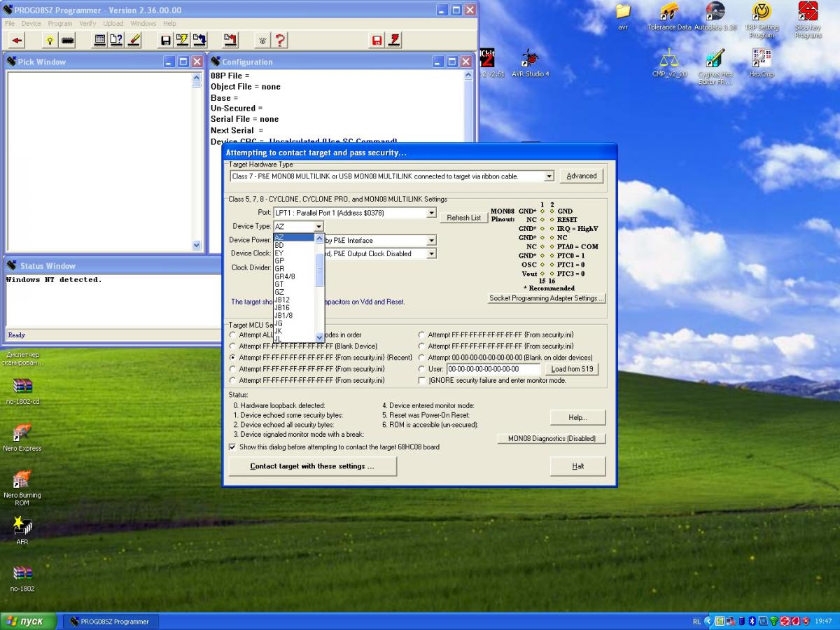Image resolution: width=840 pixels, height=630 pixels.
Task: Open the AFR desktop icon
Action: pos(22,531)
